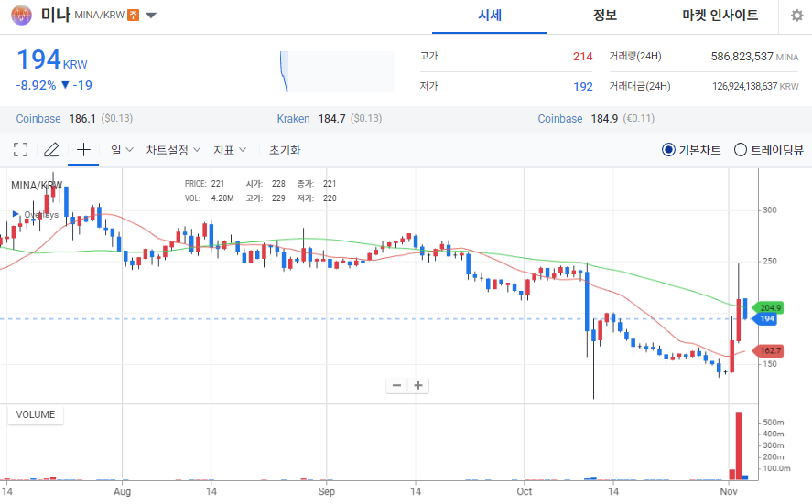Screen dimensions: 812x504
Task: Click the 초기화 reset button
Action: click(285, 150)
